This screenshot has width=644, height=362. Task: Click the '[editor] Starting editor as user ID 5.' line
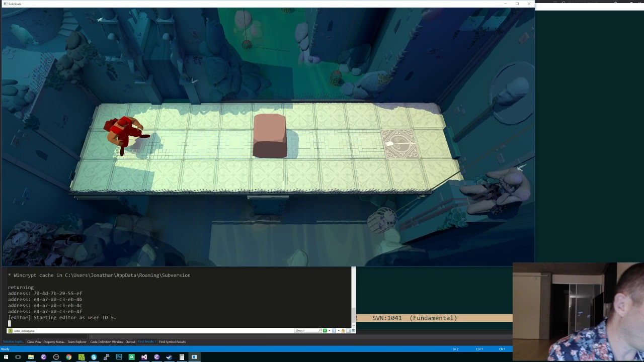pos(62,318)
